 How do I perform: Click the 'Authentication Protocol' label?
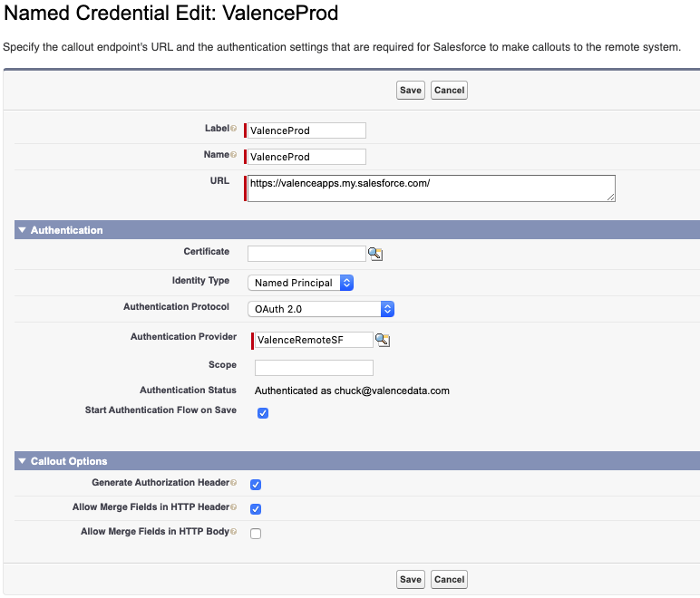click(176, 307)
